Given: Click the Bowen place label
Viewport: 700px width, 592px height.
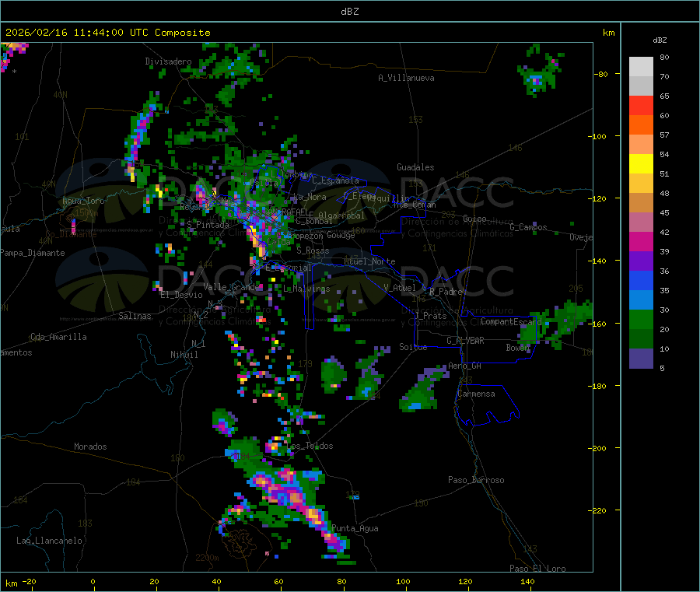Looking at the screenshot, I should [x=518, y=347].
